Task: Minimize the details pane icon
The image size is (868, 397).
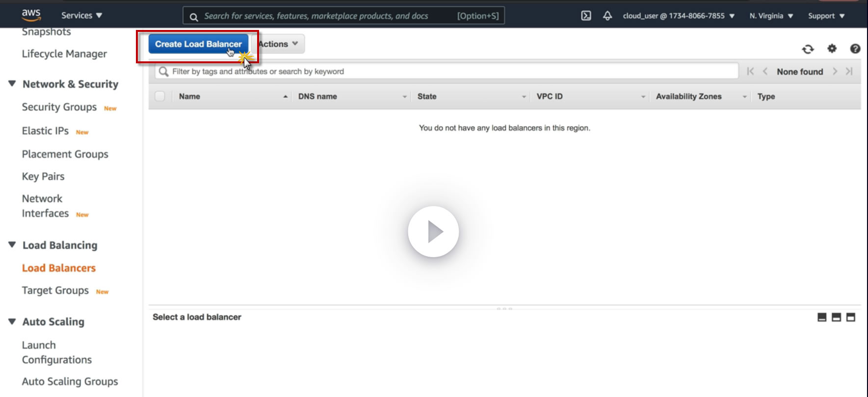Action: 822,318
